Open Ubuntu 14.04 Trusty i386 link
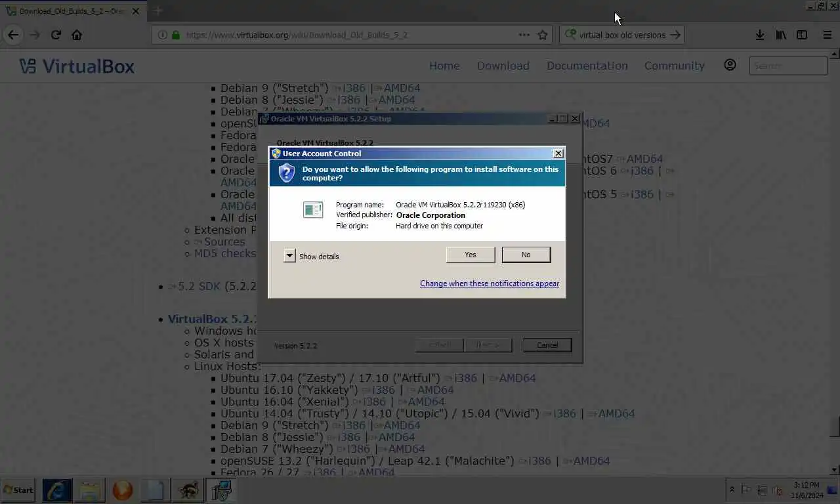Image resolution: width=840 pixels, height=504 pixels. point(560,413)
